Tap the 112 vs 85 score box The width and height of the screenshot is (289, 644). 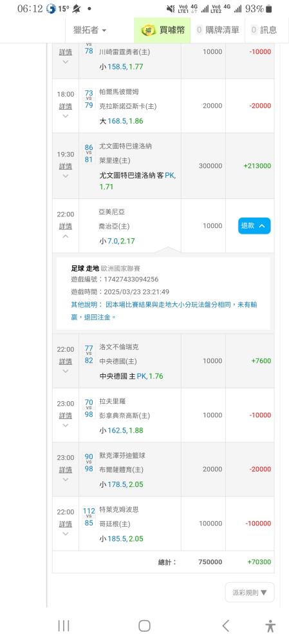point(89,516)
